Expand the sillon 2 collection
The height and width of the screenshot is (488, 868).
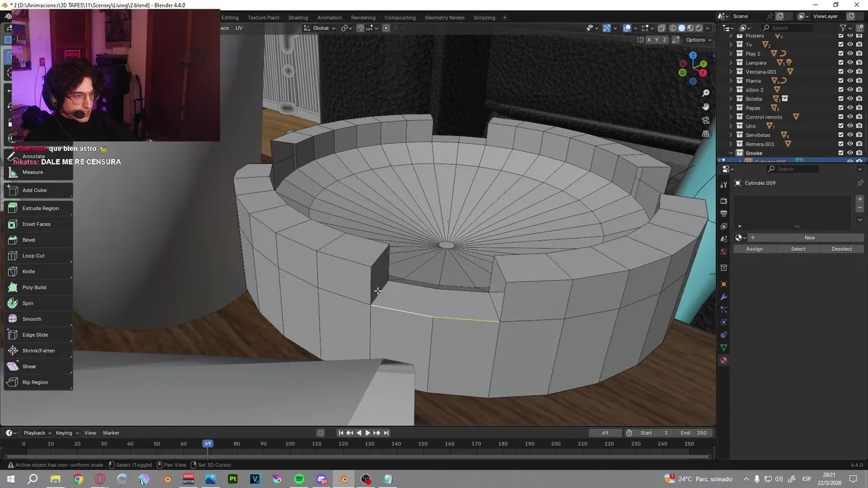tap(731, 90)
